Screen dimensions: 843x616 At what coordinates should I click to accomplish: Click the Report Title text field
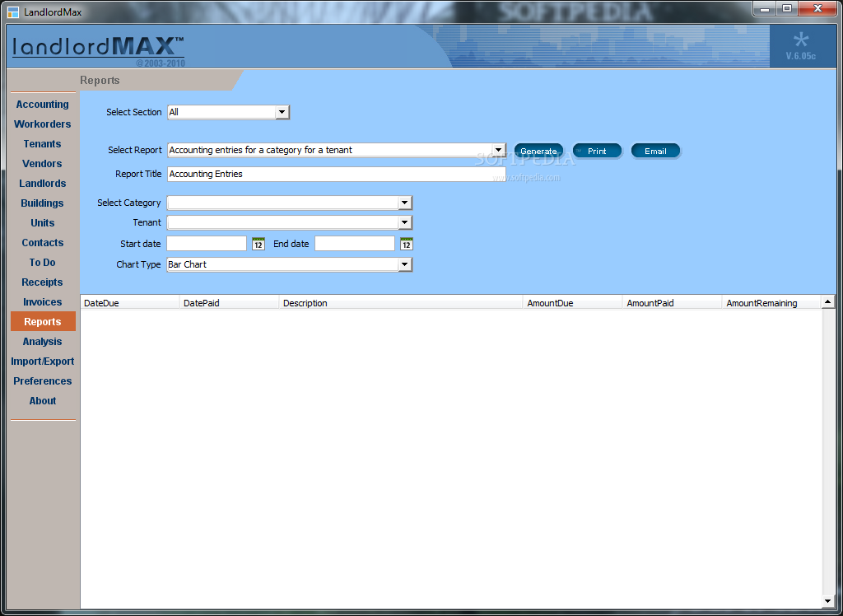coord(337,174)
